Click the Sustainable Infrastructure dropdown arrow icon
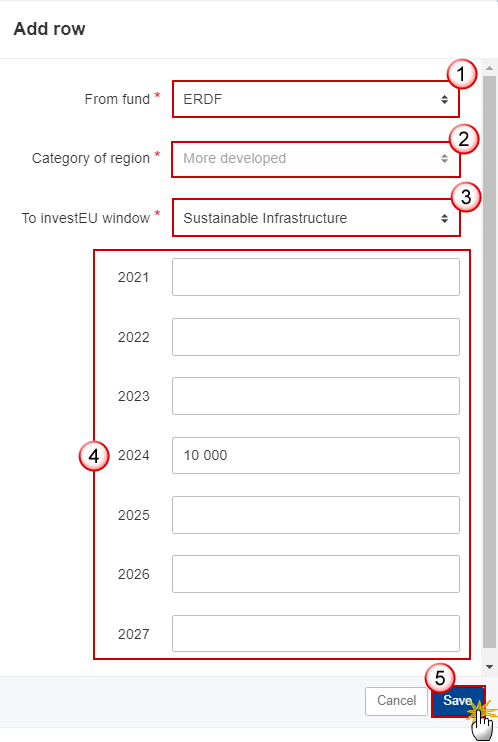This screenshot has width=498, height=742. 444,218
